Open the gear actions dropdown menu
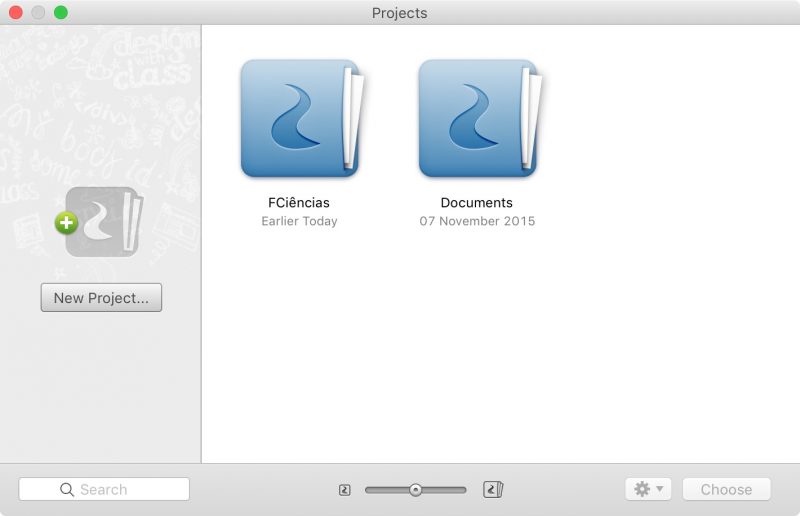Screen dimensions: 800x516 (648, 489)
